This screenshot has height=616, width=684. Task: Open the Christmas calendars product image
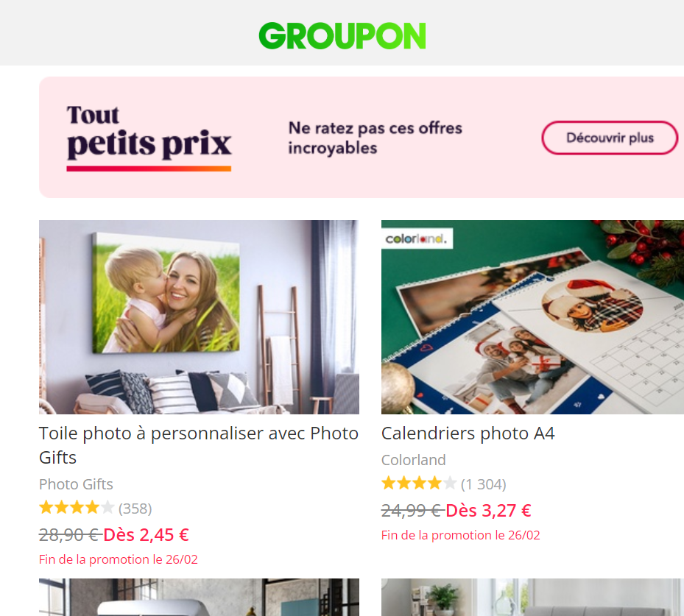coord(532,317)
